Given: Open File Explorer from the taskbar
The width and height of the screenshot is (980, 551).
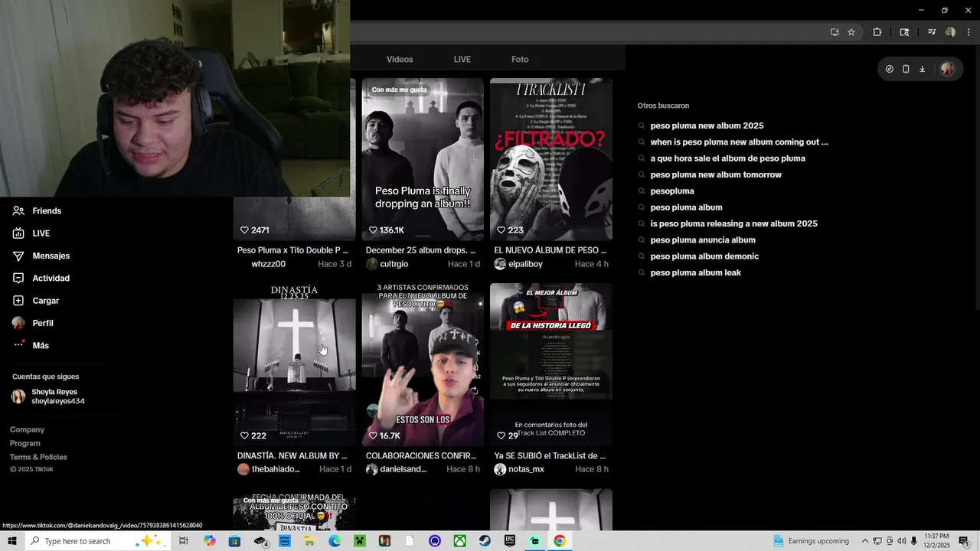Looking at the screenshot, I should point(309,541).
